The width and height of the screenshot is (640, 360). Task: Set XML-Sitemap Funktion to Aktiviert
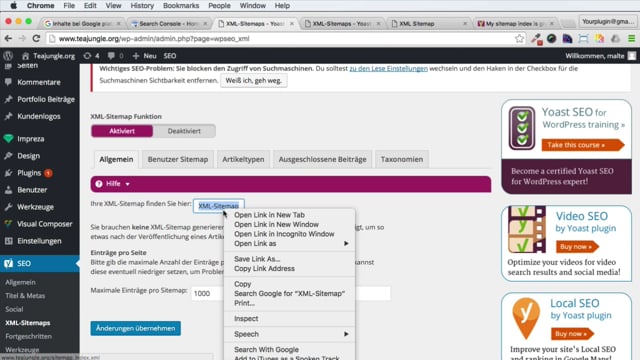pos(122,131)
